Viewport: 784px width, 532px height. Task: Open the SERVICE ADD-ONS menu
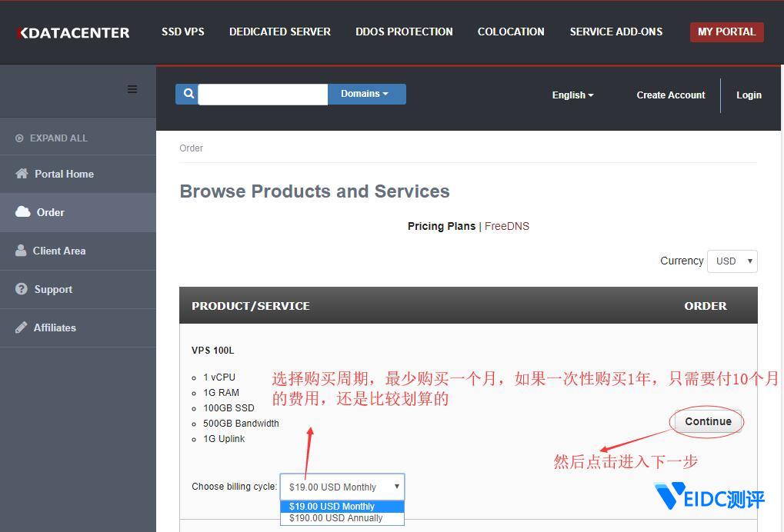pos(616,32)
